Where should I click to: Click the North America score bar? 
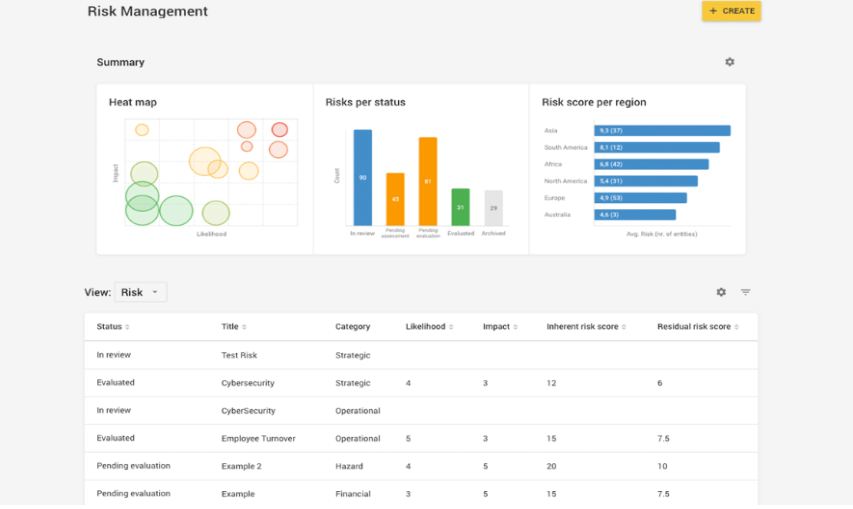pos(646,181)
